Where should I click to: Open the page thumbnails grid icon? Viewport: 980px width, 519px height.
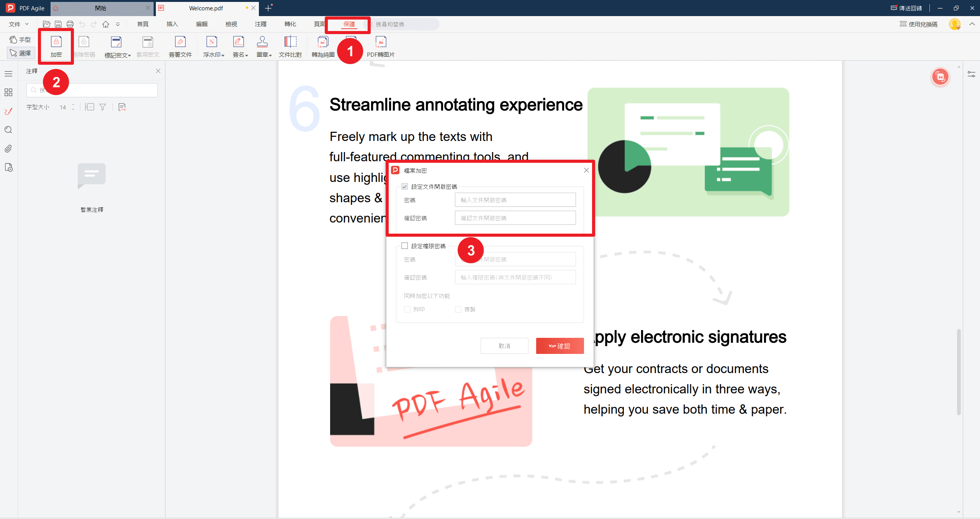click(8, 92)
